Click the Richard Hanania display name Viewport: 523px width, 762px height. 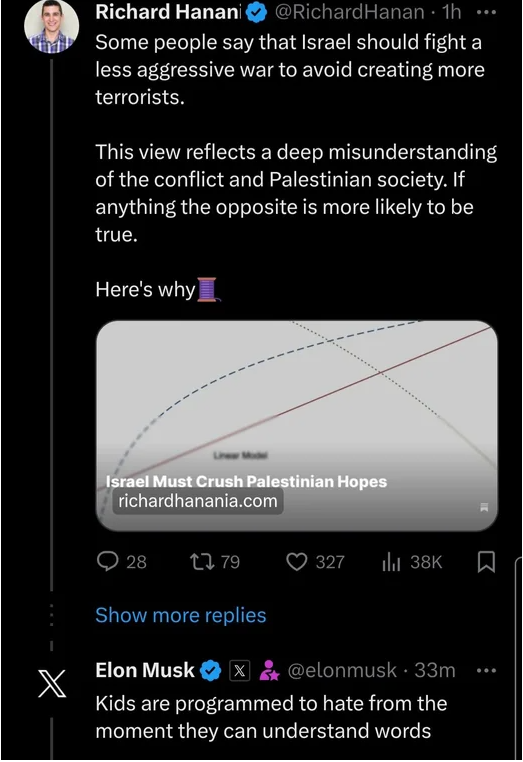(168, 12)
